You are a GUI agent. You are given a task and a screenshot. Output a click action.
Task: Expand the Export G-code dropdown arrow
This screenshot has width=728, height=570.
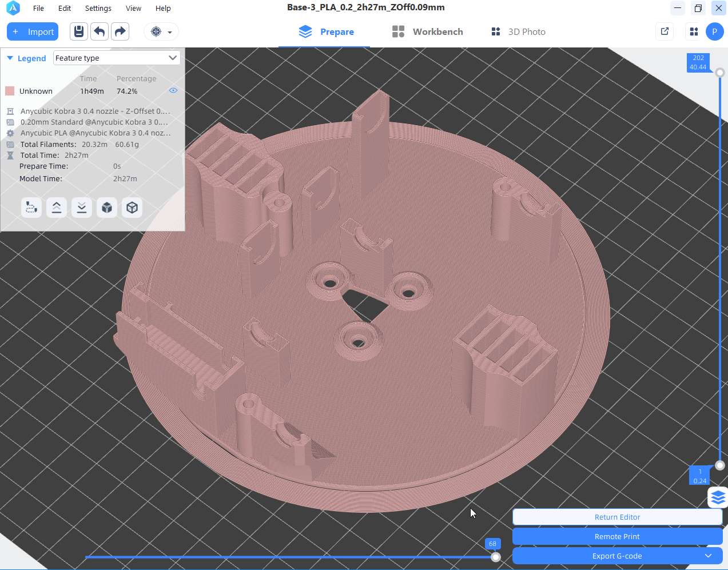pyautogui.click(x=709, y=556)
